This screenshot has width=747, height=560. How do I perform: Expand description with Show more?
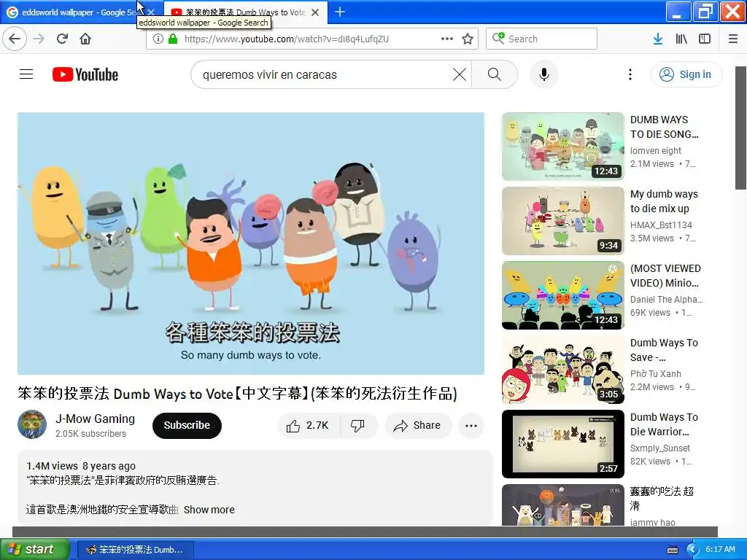pyautogui.click(x=209, y=510)
